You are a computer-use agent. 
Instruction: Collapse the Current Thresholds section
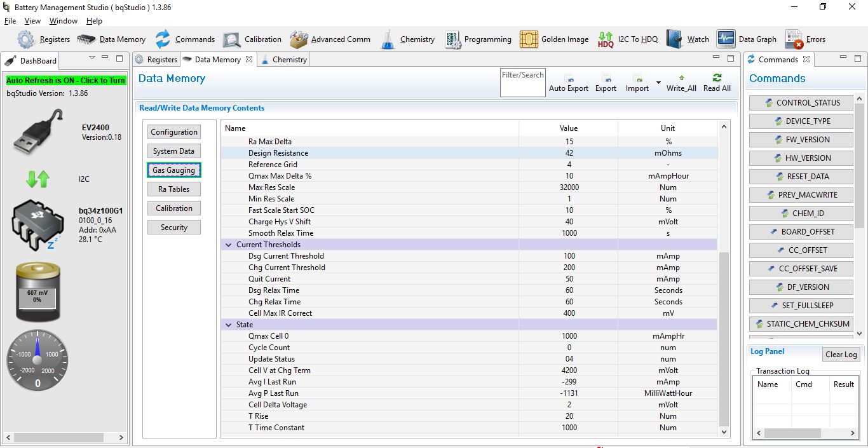[229, 245]
